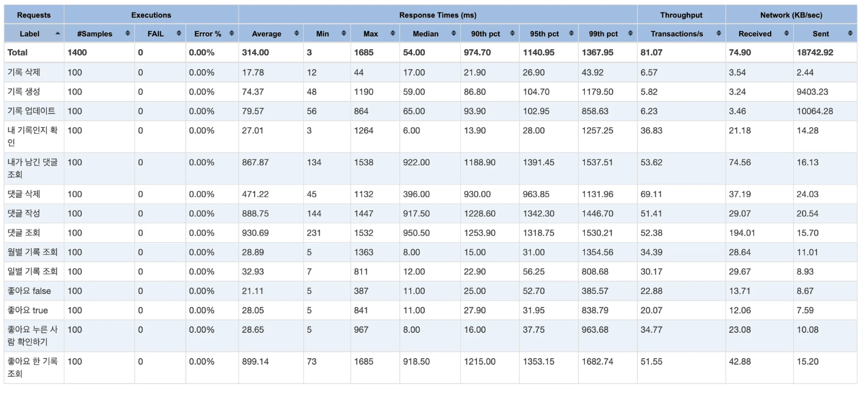
Task: Click Response Times (ms) group header
Action: click(x=438, y=15)
